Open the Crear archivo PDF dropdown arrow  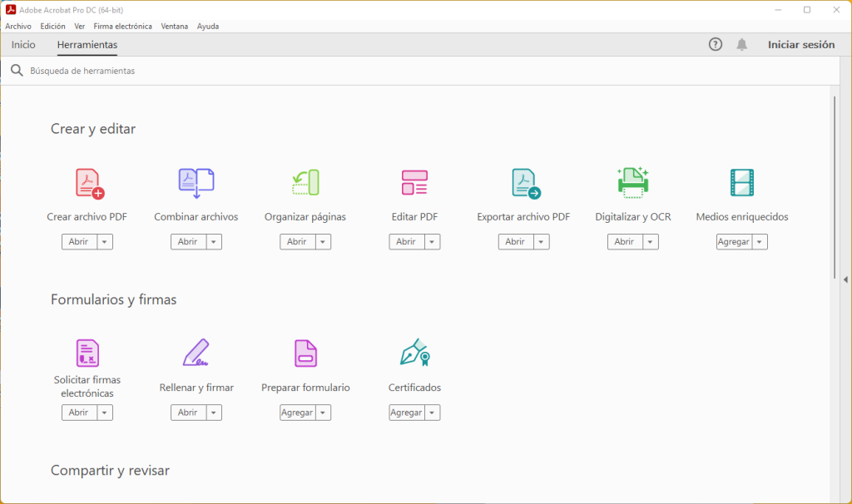[105, 242]
